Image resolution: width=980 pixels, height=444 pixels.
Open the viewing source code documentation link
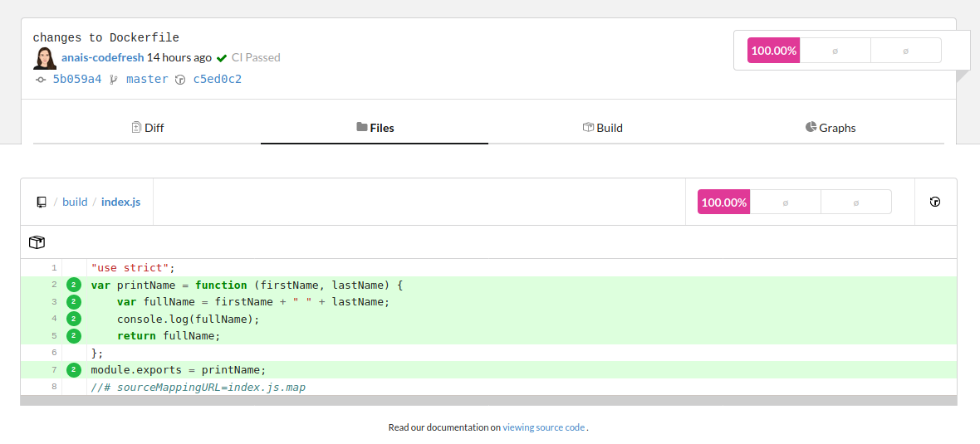click(543, 427)
